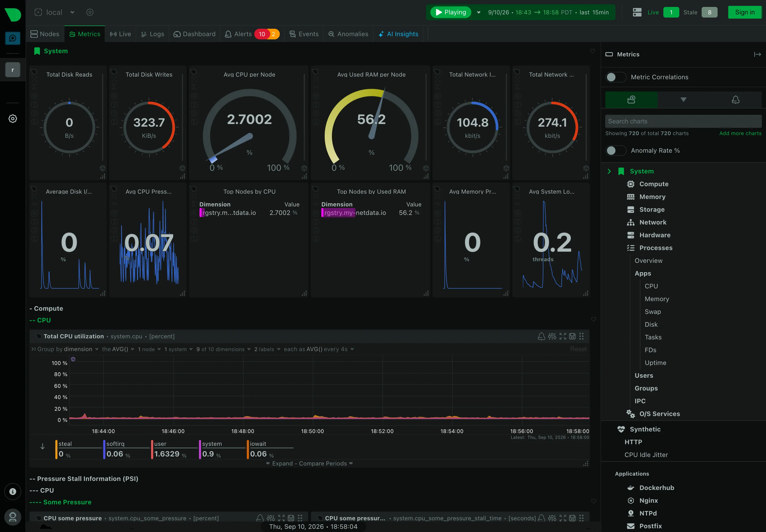Click the Dockerhub whale icon

pos(631,488)
